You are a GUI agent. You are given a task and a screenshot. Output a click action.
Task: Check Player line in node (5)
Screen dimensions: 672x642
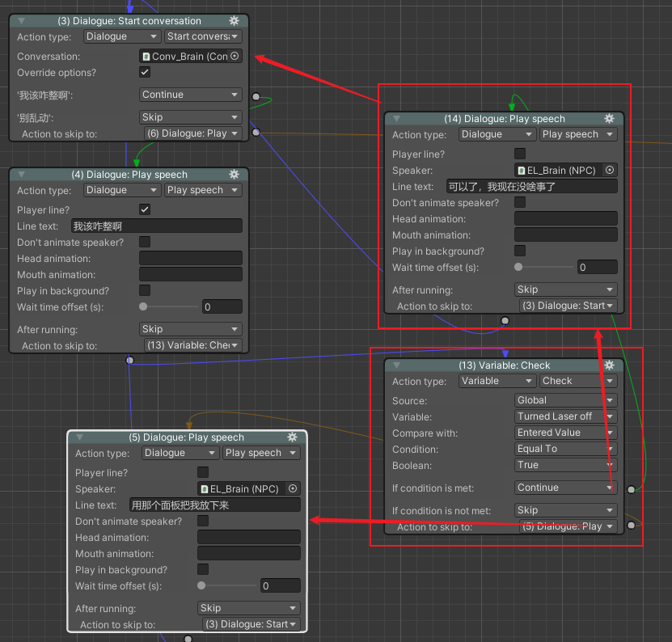tap(203, 472)
